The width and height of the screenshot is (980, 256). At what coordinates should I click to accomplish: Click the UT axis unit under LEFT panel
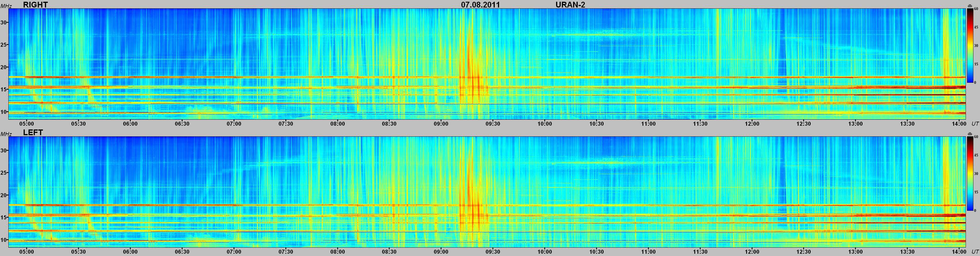click(x=975, y=252)
